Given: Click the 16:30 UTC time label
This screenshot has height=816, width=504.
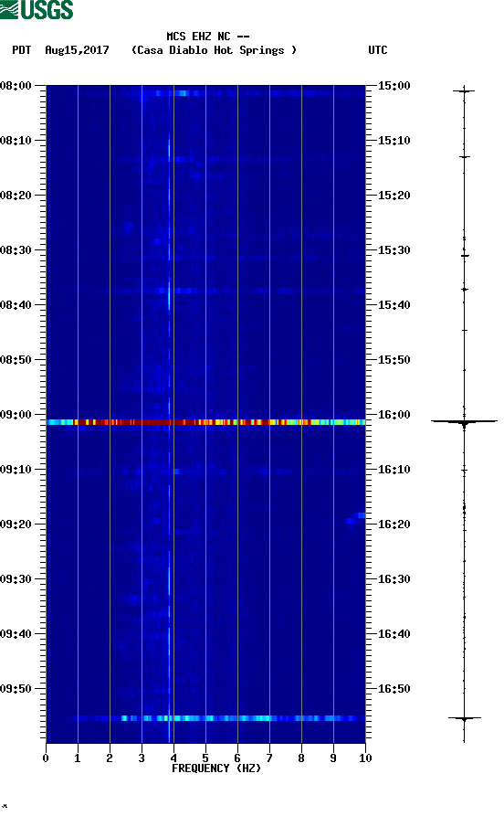Looking at the screenshot, I should click(394, 579).
